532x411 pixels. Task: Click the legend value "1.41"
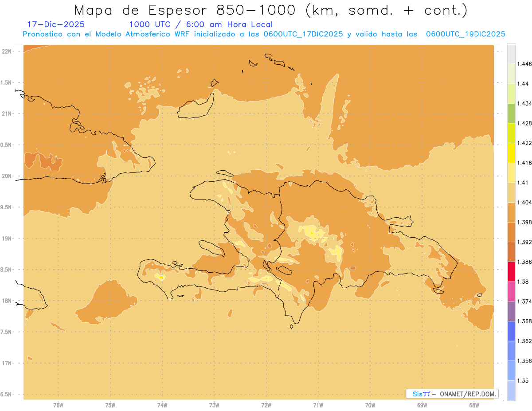point(522,182)
